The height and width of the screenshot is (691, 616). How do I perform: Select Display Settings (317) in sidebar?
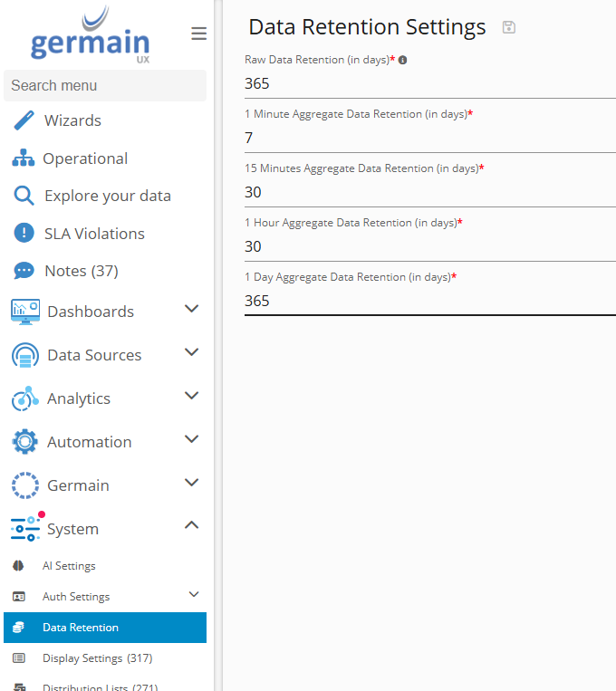point(97,658)
